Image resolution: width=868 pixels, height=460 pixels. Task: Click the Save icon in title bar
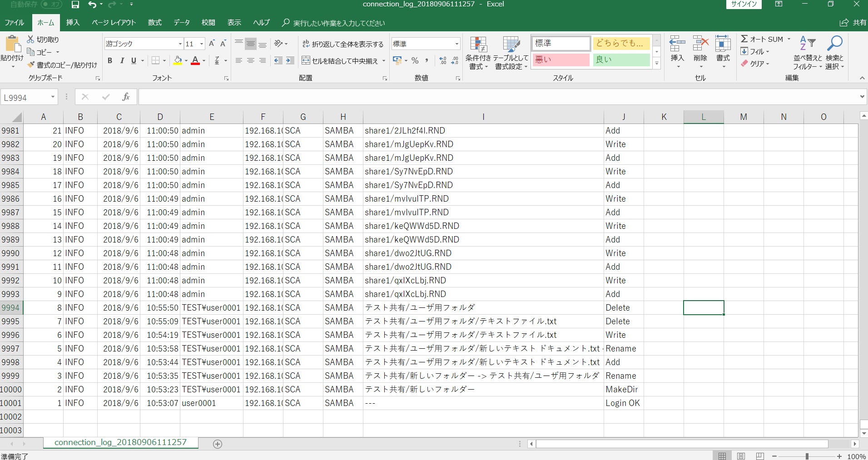pyautogui.click(x=75, y=5)
